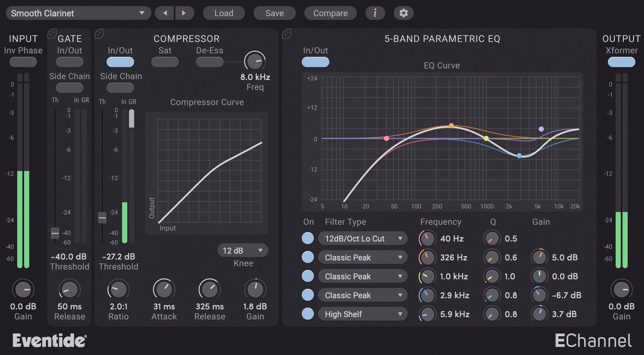Screen dimensions: 644x355
Task: Click the Load preset button
Action: 224,13
